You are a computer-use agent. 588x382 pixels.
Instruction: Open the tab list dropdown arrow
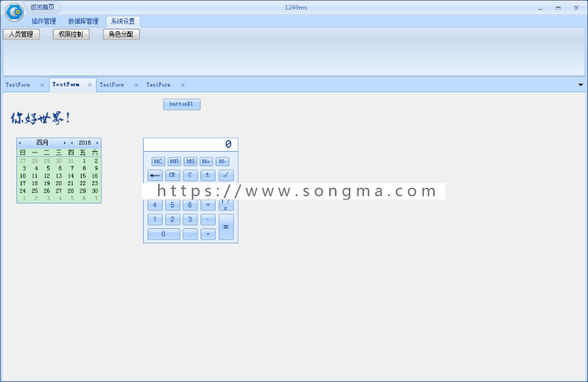click(x=581, y=85)
